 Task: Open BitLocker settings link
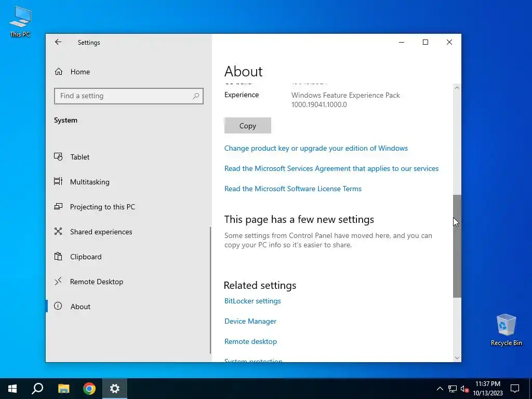[252, 301]
